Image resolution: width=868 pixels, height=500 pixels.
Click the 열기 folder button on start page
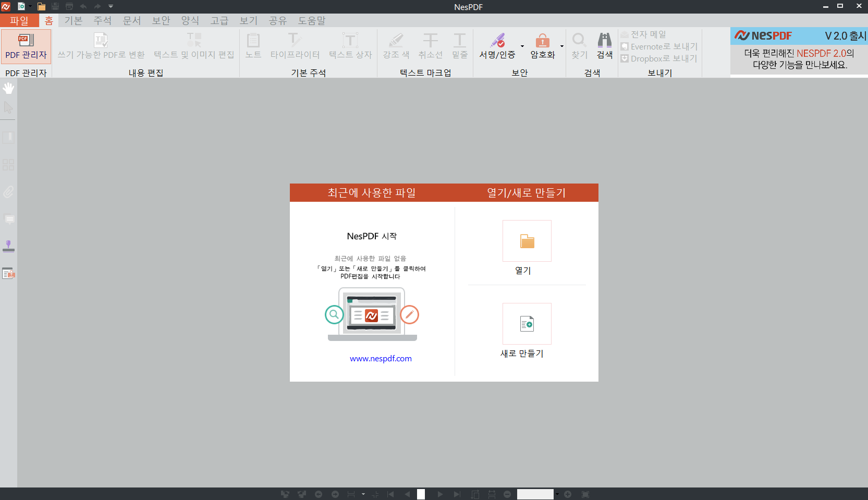(527, 241)
